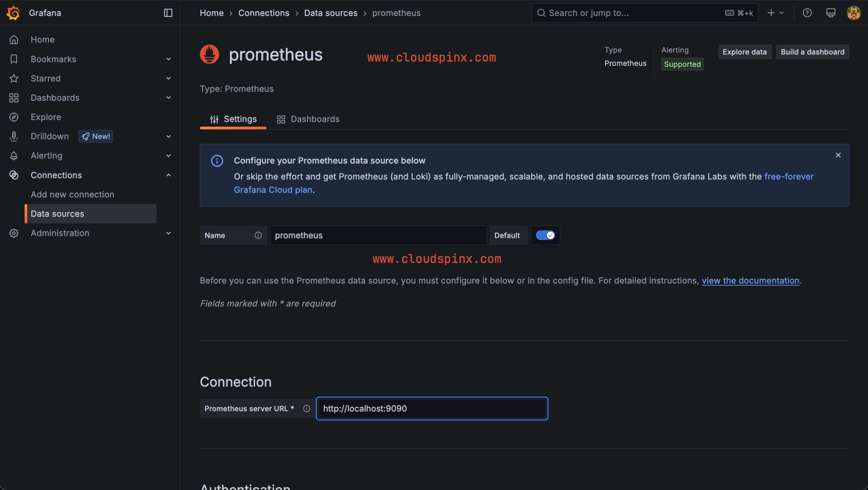Collapse the navigation sidebar panel

168,13
